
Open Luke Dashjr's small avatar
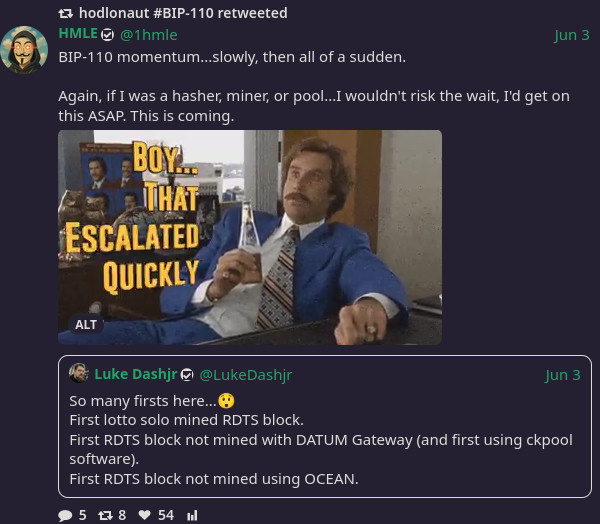[x=79, y=373]
